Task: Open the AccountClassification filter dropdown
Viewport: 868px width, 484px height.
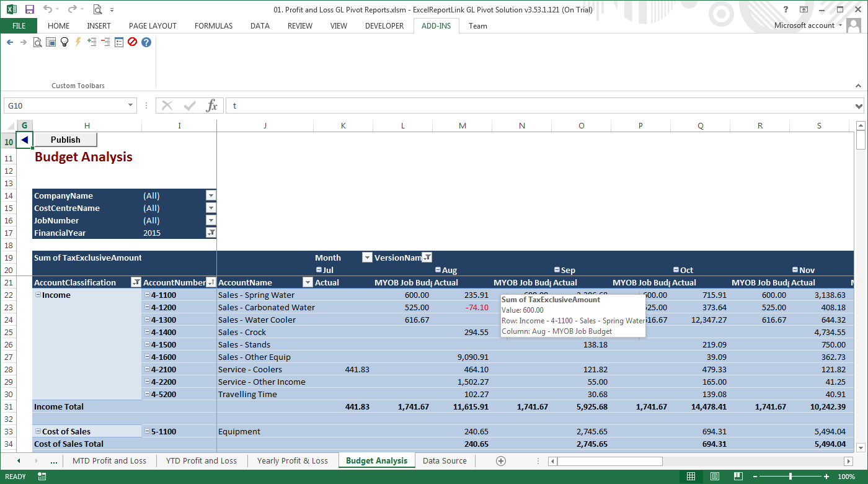Action: tap(136, 282)
